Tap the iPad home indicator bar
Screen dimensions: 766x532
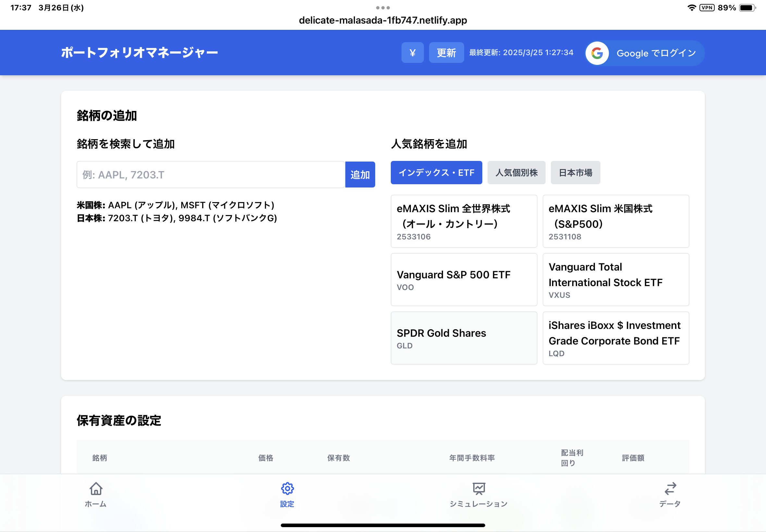[383, 525]
